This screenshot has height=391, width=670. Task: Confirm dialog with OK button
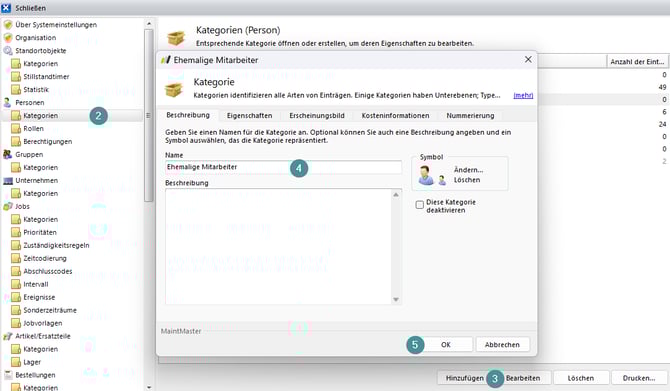pyautogui.click(x=446, y=344)
